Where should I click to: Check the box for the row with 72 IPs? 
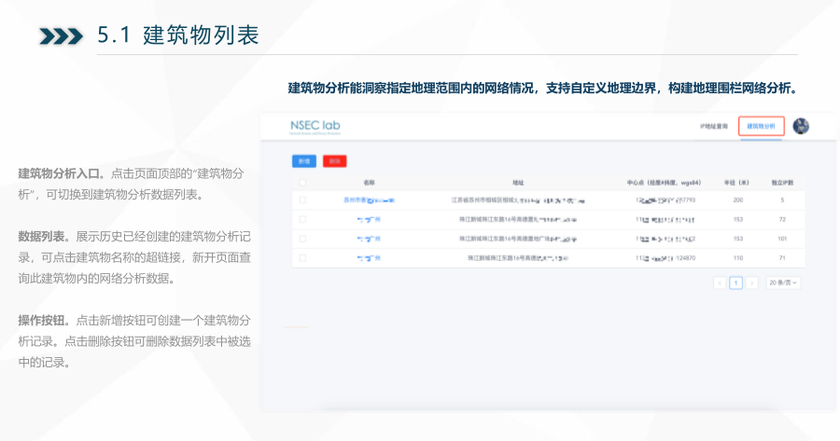pyautogui.click(x=303, y=219)
